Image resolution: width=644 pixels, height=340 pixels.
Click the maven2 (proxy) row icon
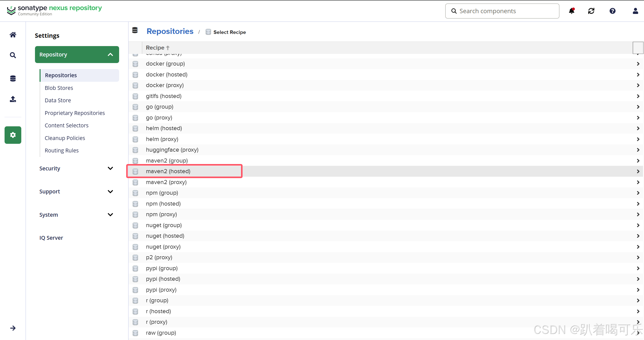click(135, 182)
